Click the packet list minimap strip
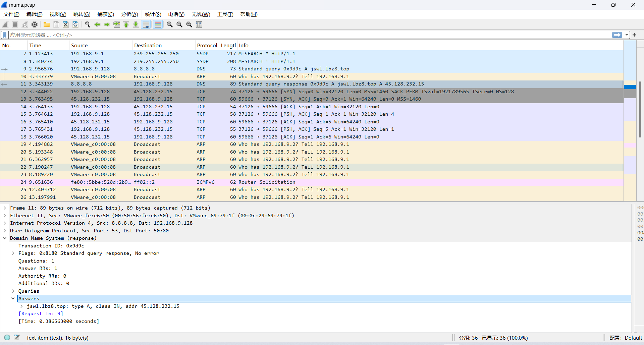644x345 pixels. [x=630, y=121]
